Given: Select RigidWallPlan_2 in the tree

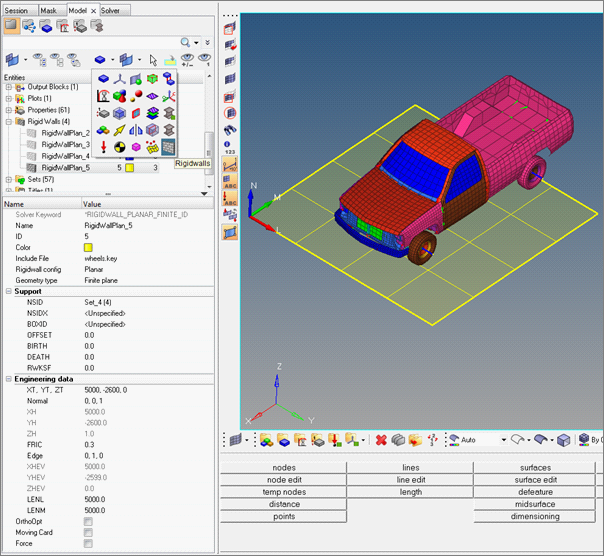Looking at the screenshot, I should tap(65, 133).
